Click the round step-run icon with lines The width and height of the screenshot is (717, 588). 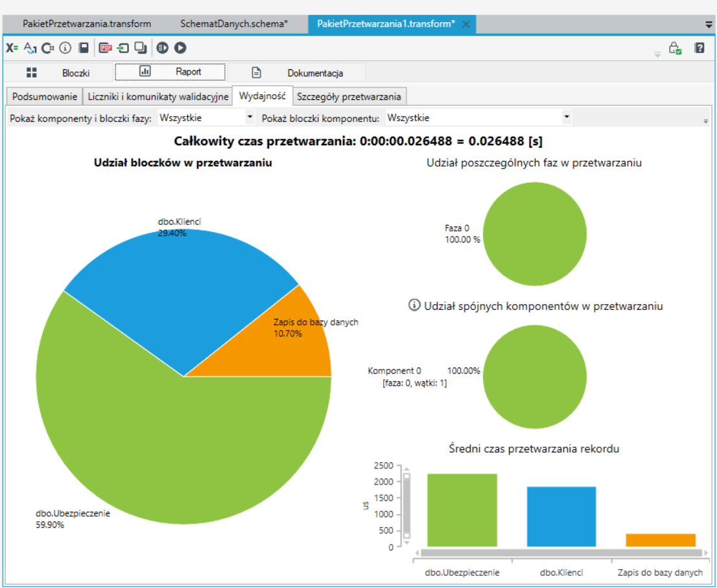click(162, 48)
